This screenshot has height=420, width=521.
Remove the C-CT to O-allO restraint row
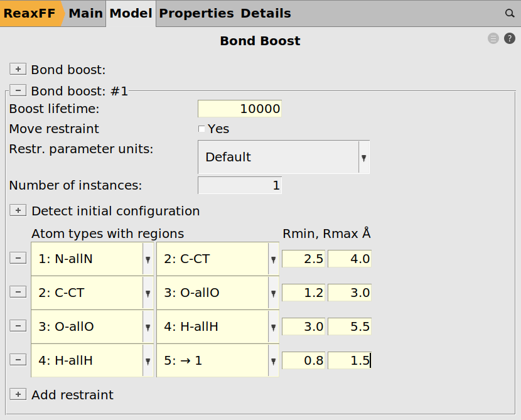click(18, 293)
